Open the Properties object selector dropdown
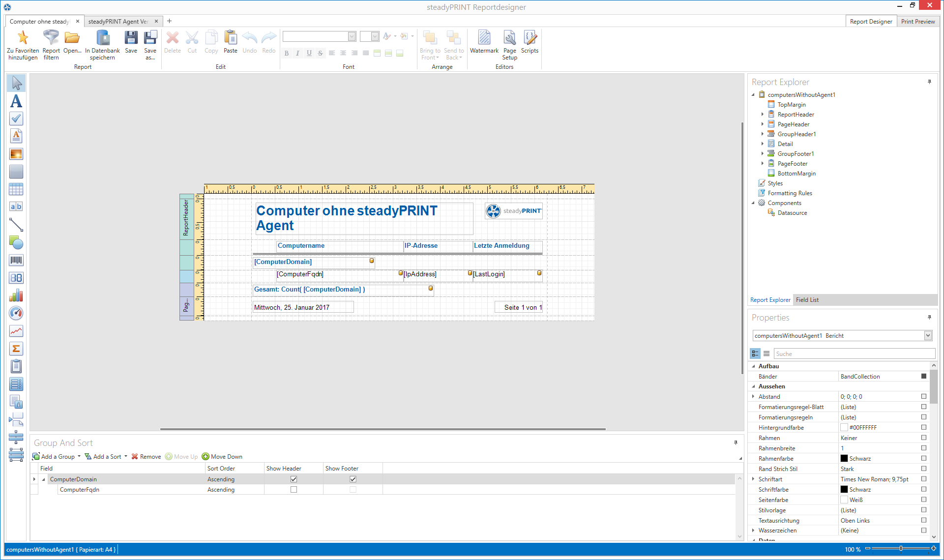 pos(928,335)
